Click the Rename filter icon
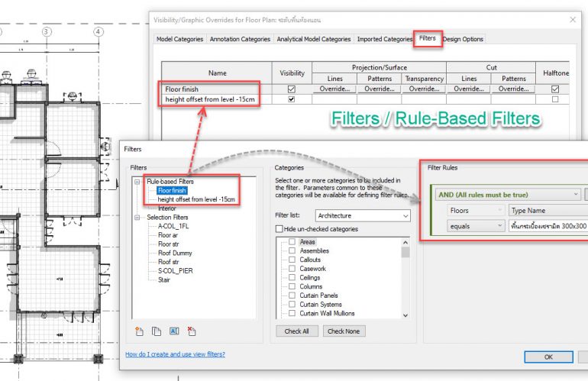Image resolution: width=588 pixels, height=381 pixels. pos(174,331)
